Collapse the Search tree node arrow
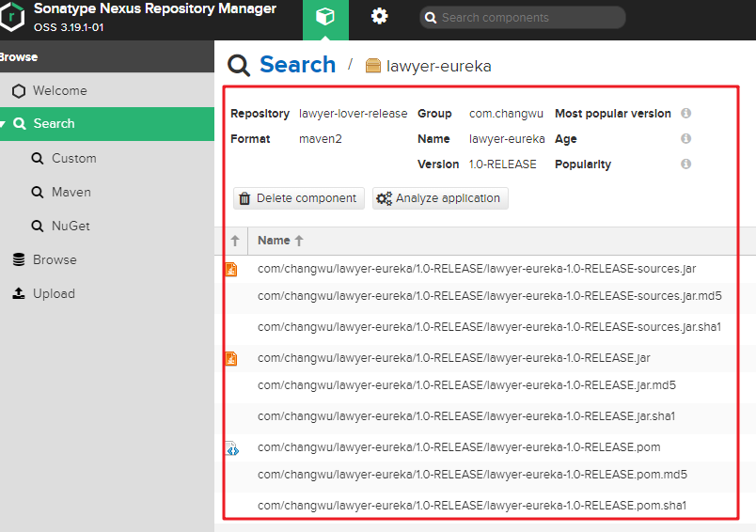This screenshot has height=532, width=756. pyautogui.click(x=5, y=124)
